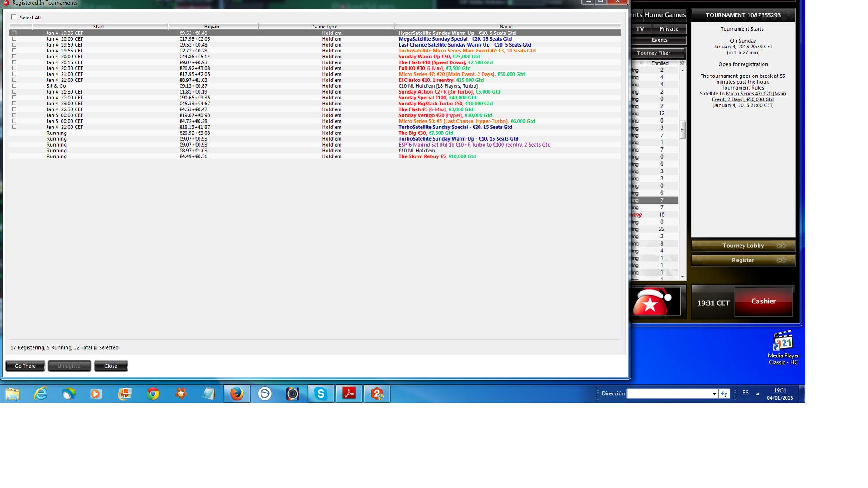Viewport: 868px width, 488px height.
Task: Click the refresh icon beside Dirección box
Action: [724, 394]
